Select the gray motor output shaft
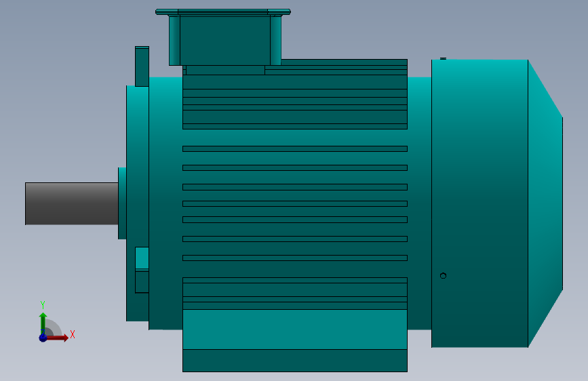 point(72,203)
